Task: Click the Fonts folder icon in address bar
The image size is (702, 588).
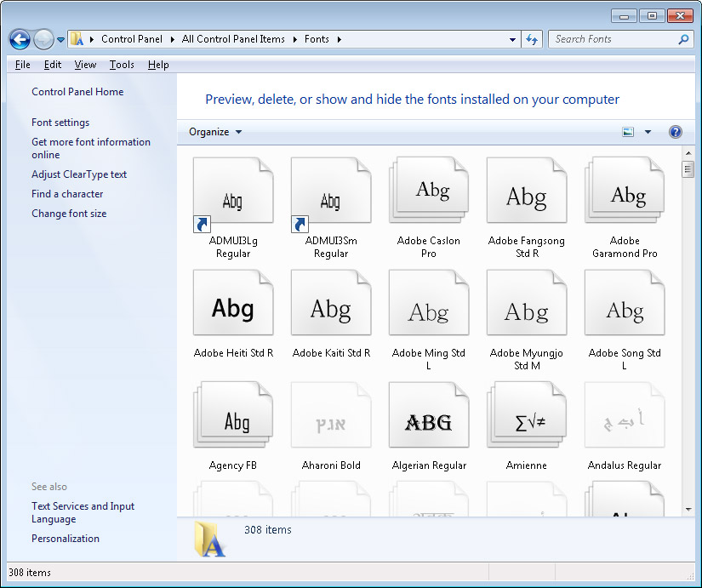Action: pos(75,38)
